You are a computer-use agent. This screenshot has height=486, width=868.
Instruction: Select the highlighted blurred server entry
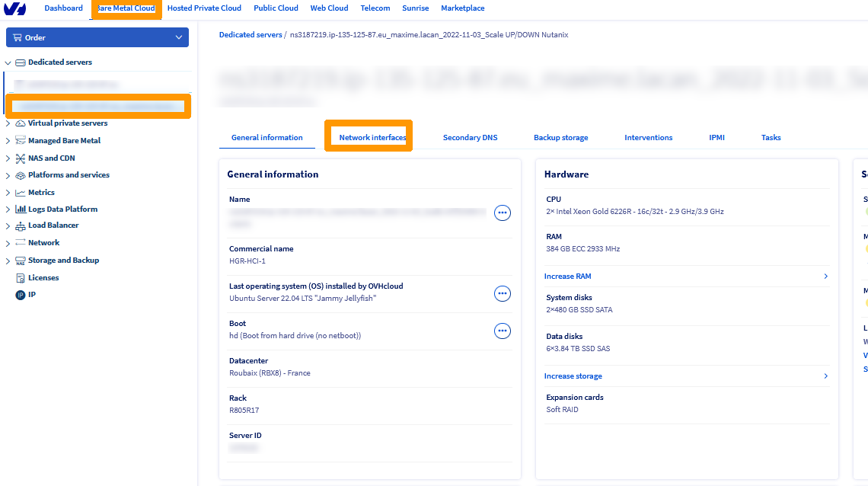coord(97,106)
